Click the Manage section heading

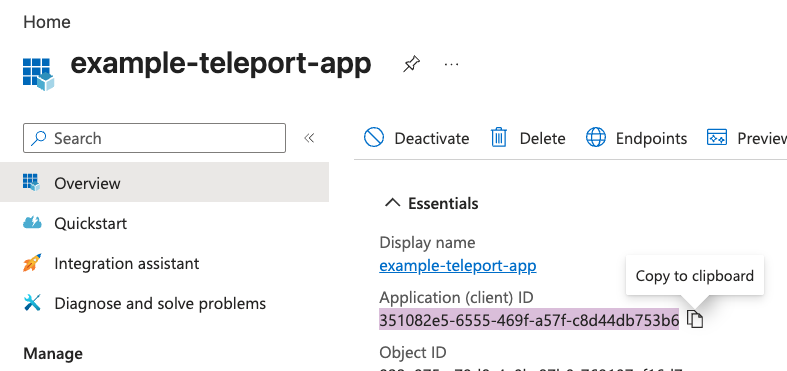click(x=53, y=353)
